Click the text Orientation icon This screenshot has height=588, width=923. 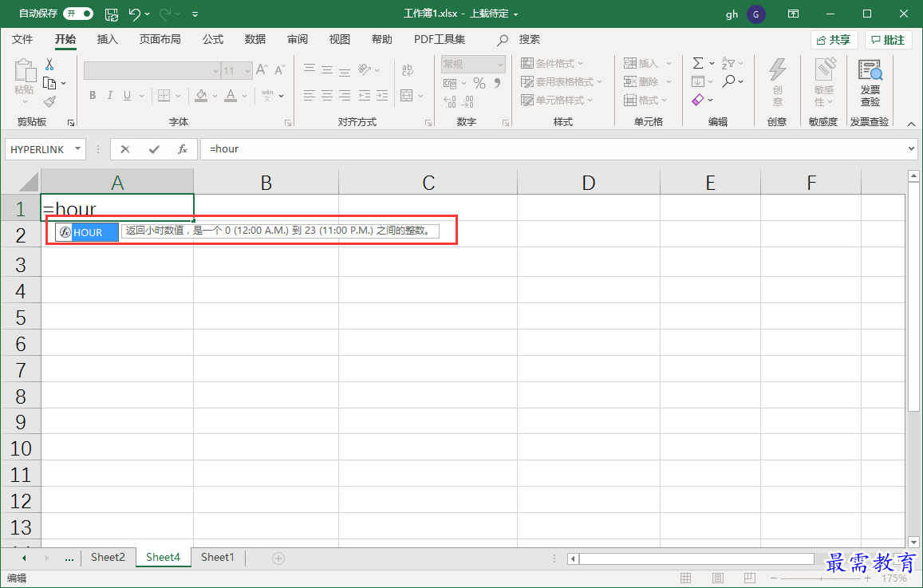(365, 69)
